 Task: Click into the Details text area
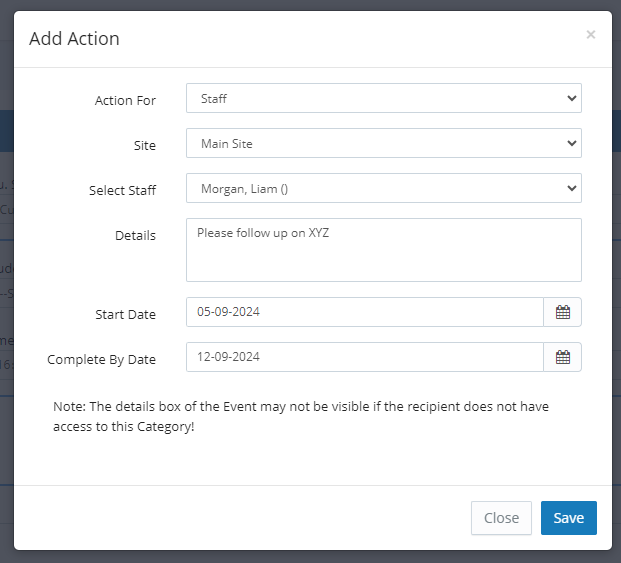383,250
